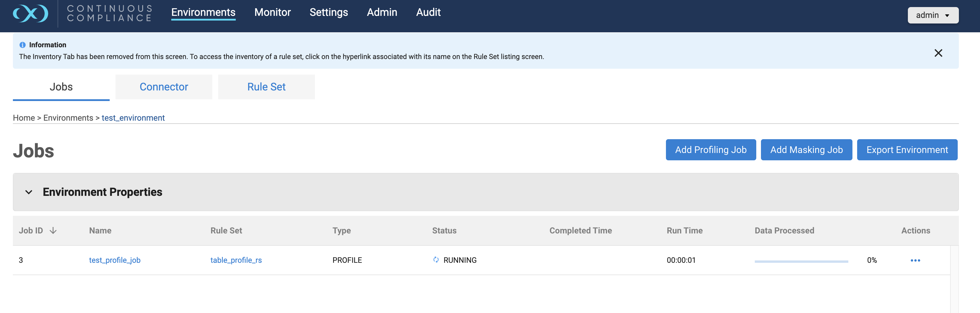The image size is (980, 313).
Task: Click Add Profiling Job button
Action: coord(710,150)
